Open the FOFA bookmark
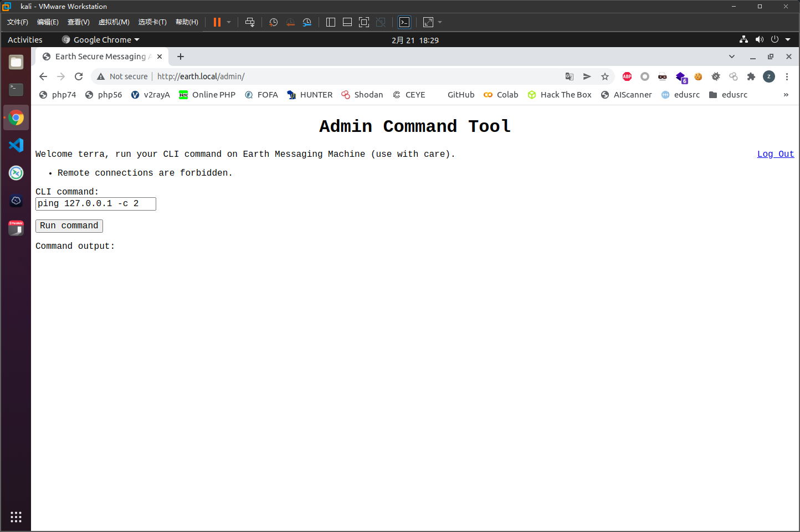 [x=261, y=95]
